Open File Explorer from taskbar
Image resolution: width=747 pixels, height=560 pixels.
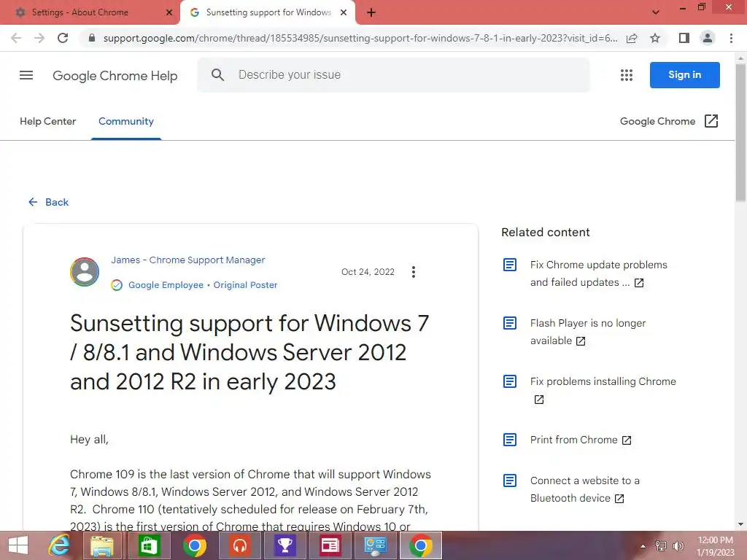click(102, 545)
